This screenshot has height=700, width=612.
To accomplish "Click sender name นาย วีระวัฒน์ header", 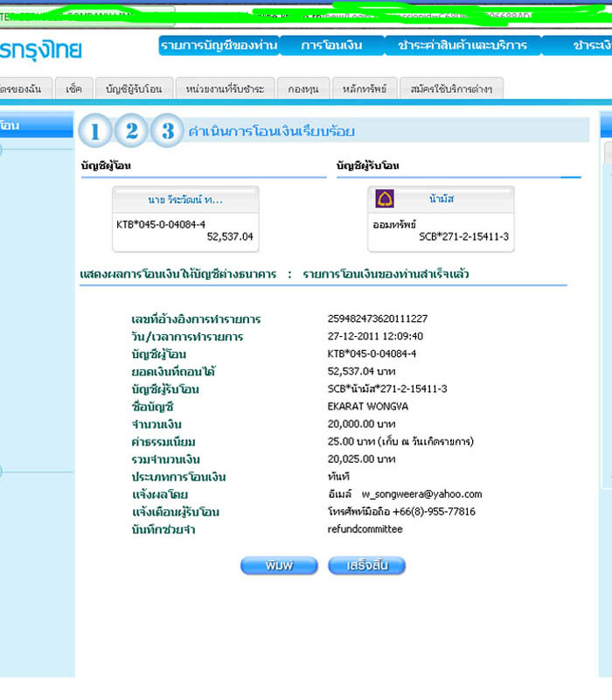I will pos(185,200).
